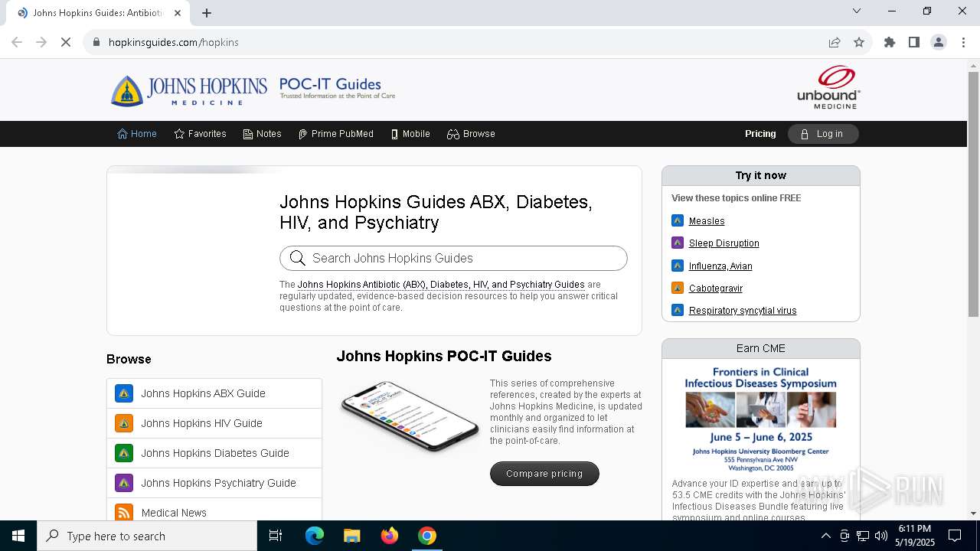Open File Explorer from the taskbar
The height and width of the screenshot is (551, 980).
point(352,536)
